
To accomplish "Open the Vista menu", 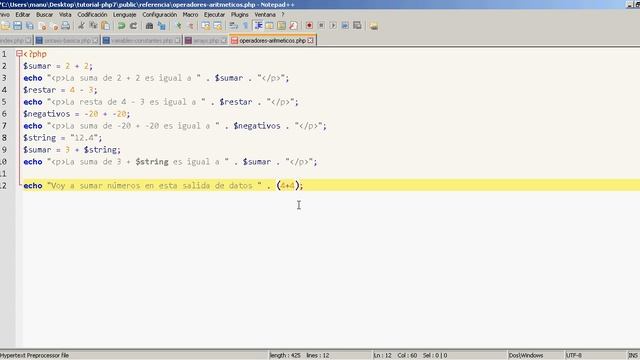I will tap(65, 15).
